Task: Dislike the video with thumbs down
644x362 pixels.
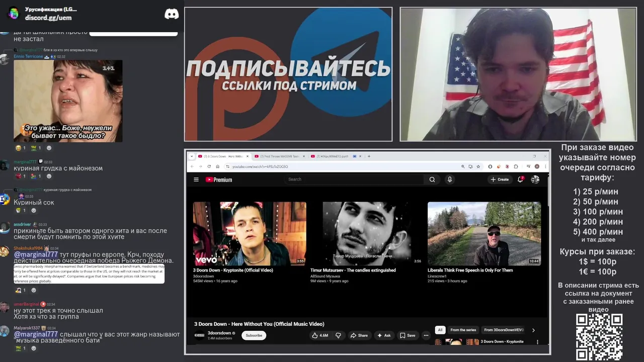Action: [338, 335]
